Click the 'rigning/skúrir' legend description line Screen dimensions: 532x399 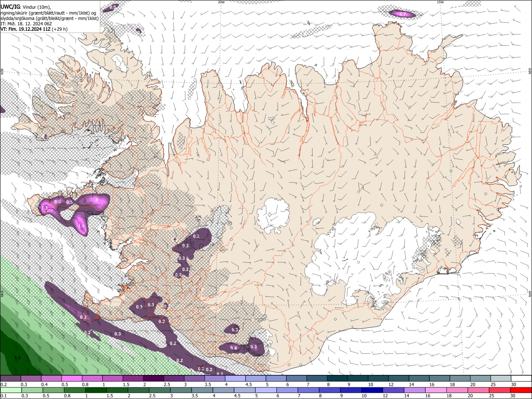coord(48,13)
